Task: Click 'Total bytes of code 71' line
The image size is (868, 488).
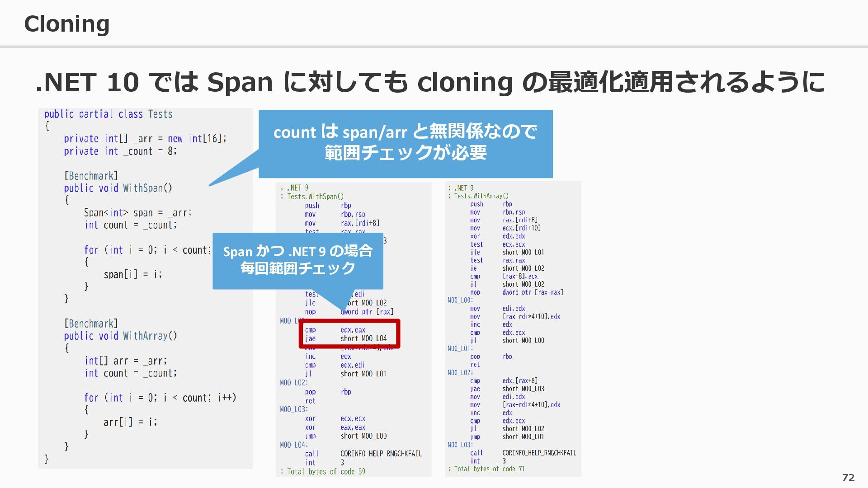Action: (486, 469)
